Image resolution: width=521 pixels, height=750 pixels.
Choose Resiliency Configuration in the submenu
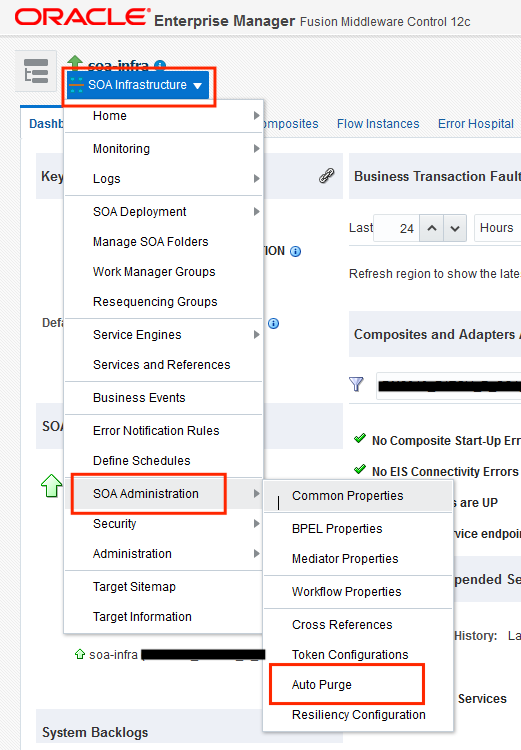click(x=358, y=715)
